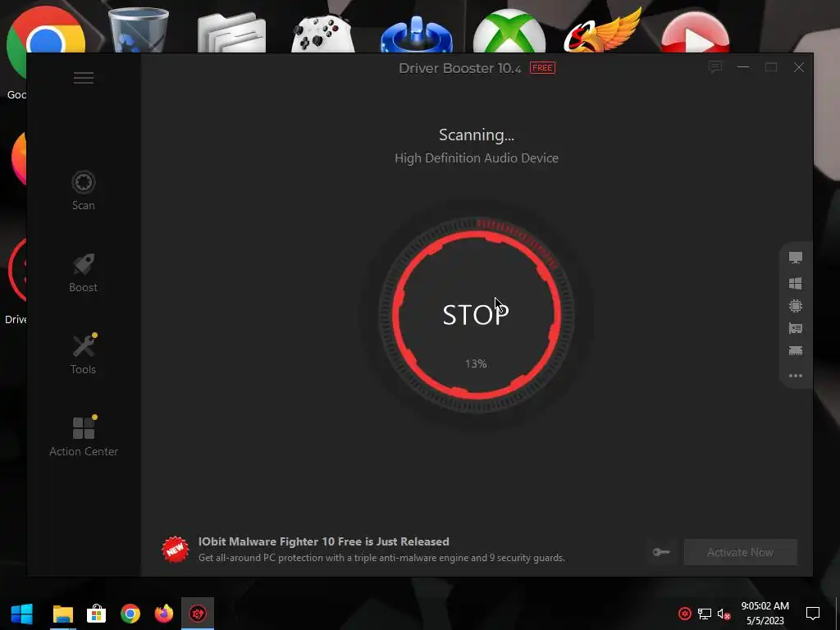The height and width of the screenshot is (630, 840).
Task: Open the feedback chat icon in title bar
Action: coord(715,67)
